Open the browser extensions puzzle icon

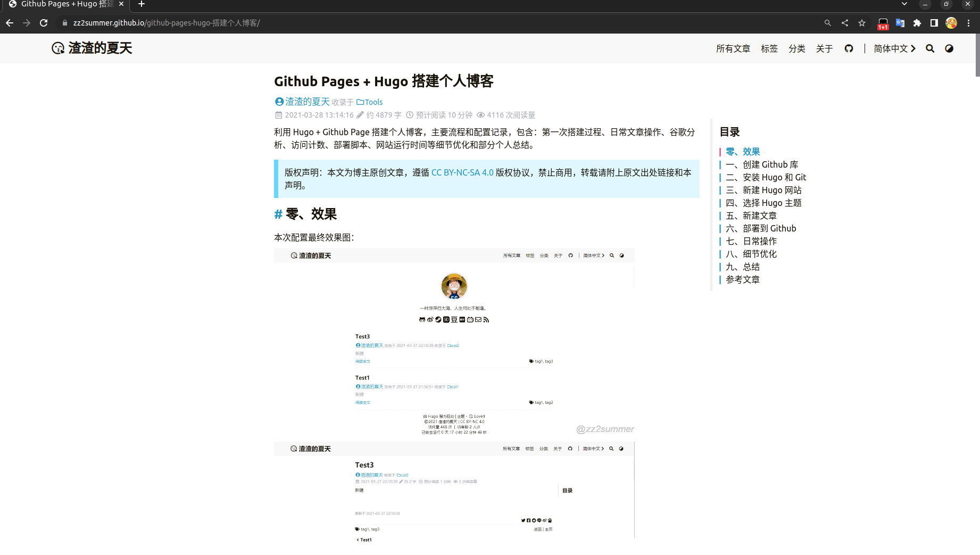pos(917,23)
